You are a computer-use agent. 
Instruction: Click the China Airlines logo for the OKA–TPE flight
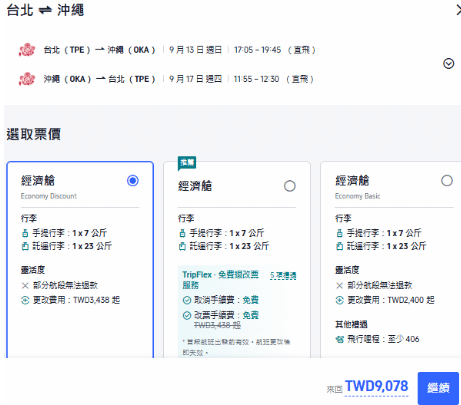pyautogui.click(x=27, y=79)
